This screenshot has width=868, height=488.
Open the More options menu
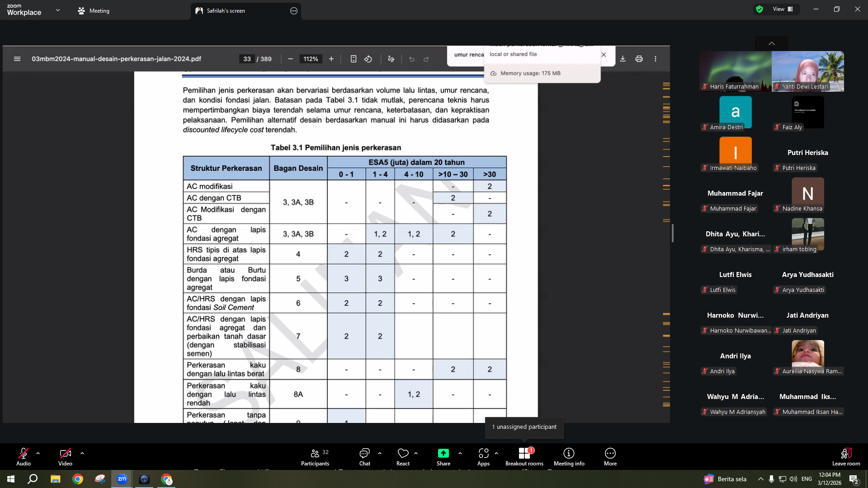pyautogui.click(x=610, y=456)
